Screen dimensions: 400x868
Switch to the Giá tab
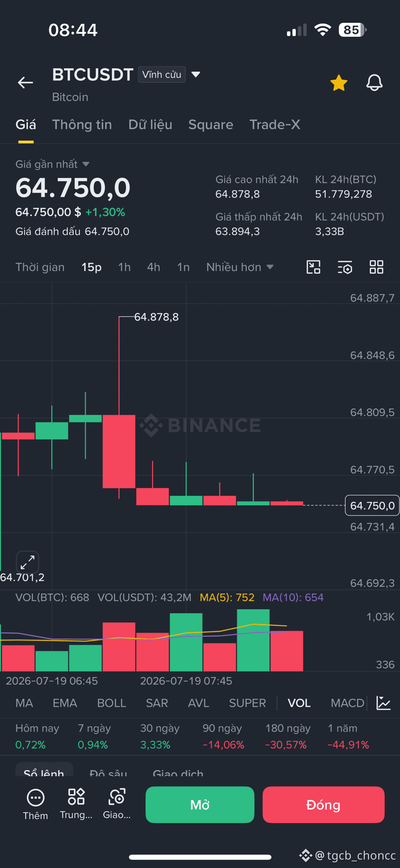click(x=26, y=125)
